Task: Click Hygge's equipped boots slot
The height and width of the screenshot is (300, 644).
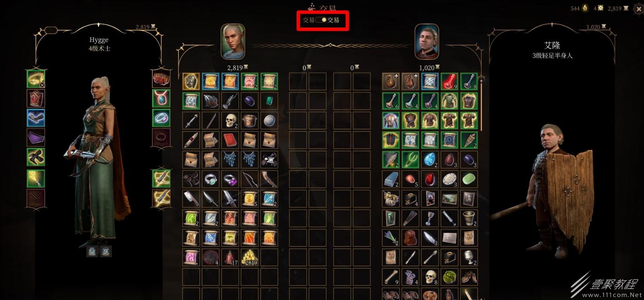Action: (x=36, y=158)
